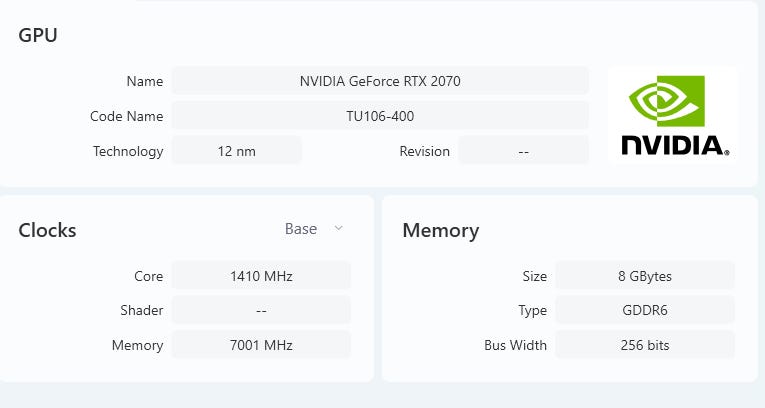Click the TU106-400 Code Name field
This screenshot has height=408, width=765.
(380, 116)
